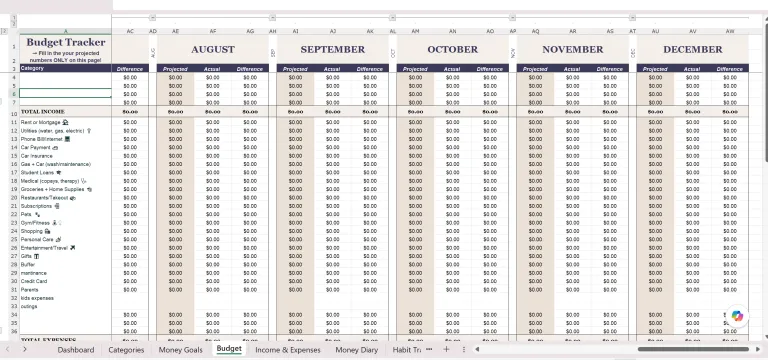Select the Phone Bill/Internet category
The height and width of the screenshot is (360, 768).
[65, 139]
